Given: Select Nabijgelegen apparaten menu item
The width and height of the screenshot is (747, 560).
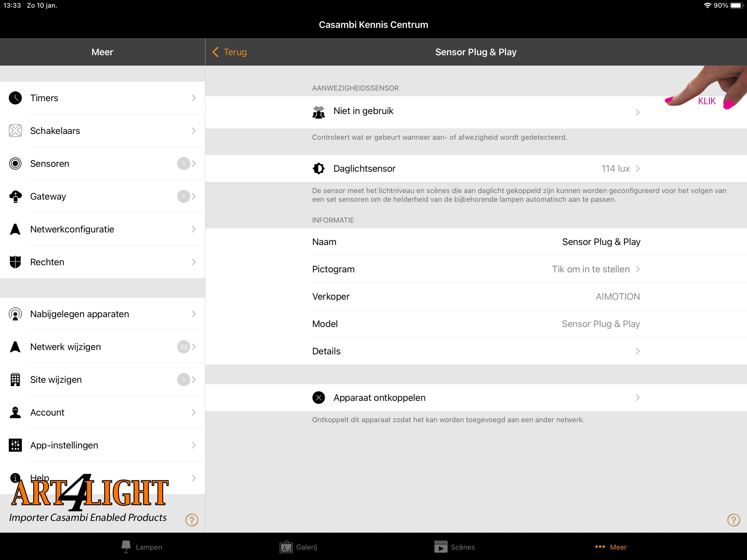Looking at the screenshot, I should (x=103, y=314).
